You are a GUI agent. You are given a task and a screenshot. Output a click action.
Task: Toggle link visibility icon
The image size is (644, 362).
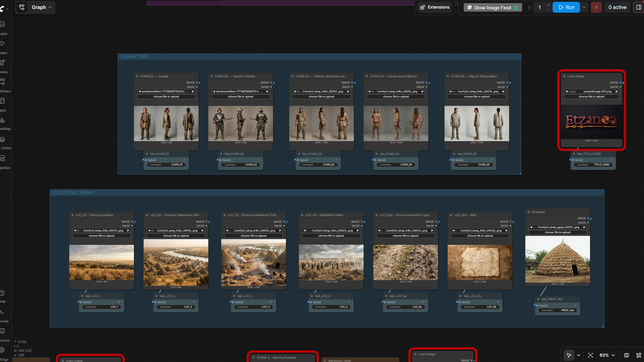(639, 355)
